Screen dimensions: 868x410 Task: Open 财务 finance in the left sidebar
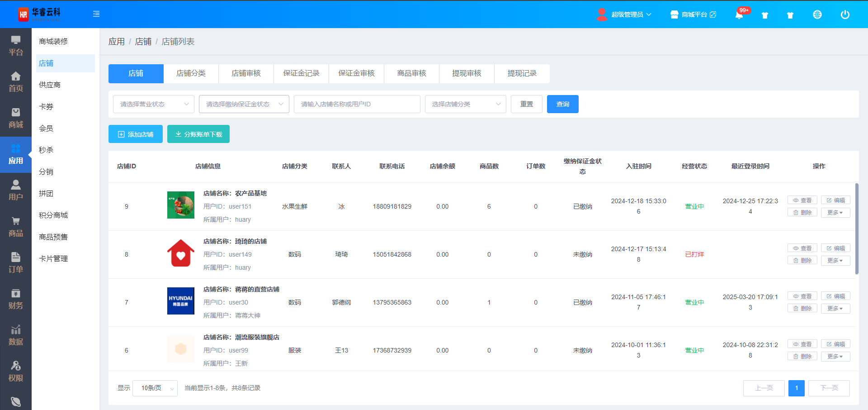coord(16,299)
